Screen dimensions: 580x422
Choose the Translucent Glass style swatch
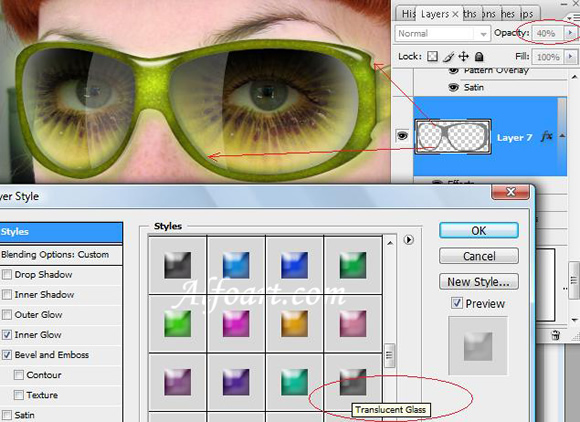tap(353, 382)
